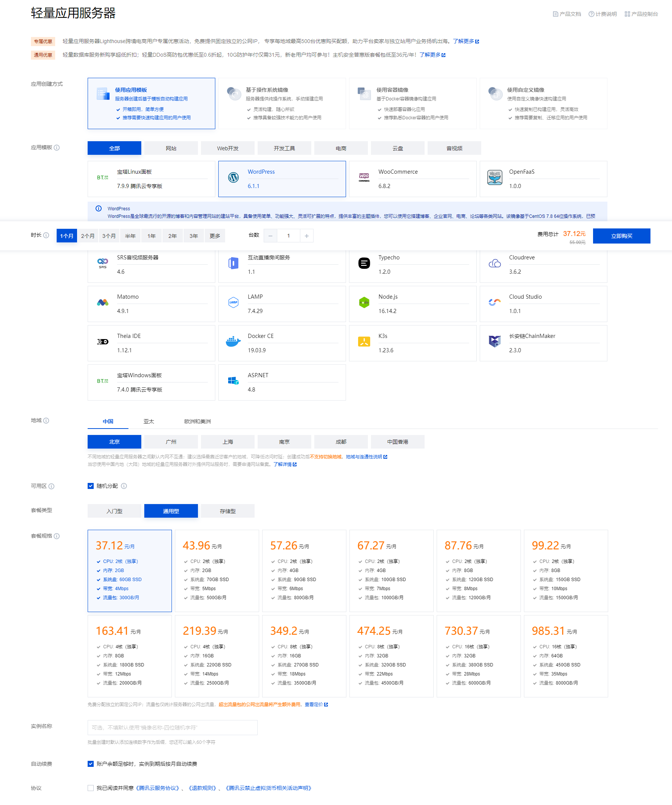Select the Docker CE whale icon
Screen dimensions: 672x805
233,342
